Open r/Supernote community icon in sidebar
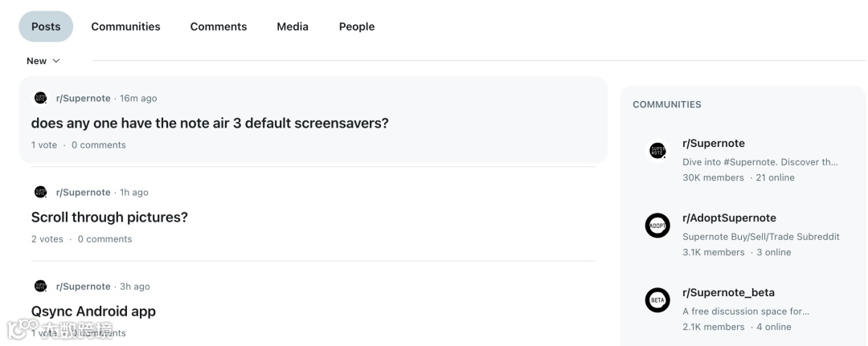Image resolution: width=868 pixels, height=346 pixels. 657,150
